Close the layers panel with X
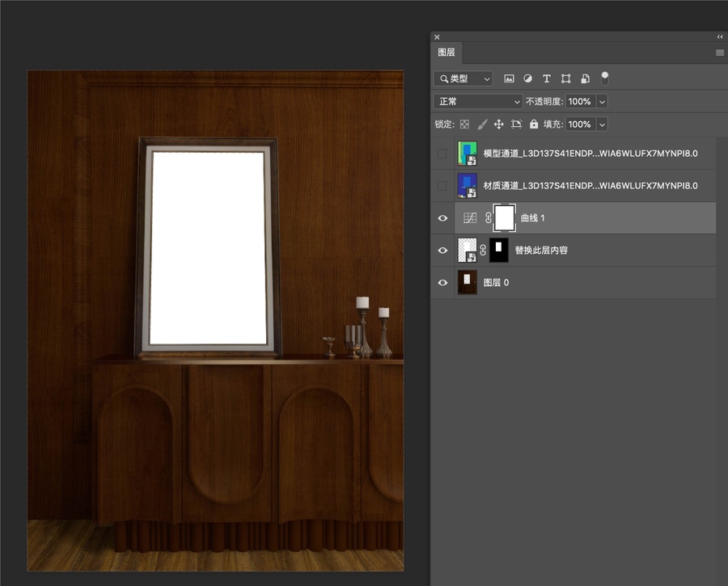 (437, 37)
